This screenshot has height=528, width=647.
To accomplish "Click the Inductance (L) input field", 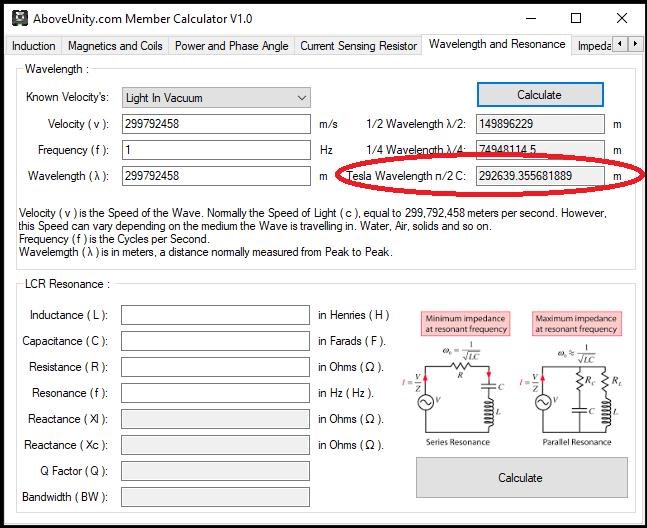I will tap(215, 315).
